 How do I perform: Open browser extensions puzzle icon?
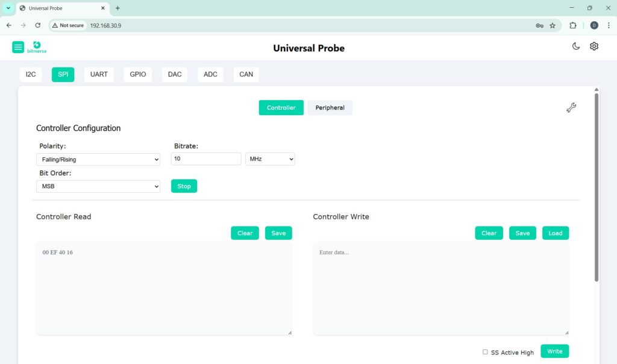[573, 25]
